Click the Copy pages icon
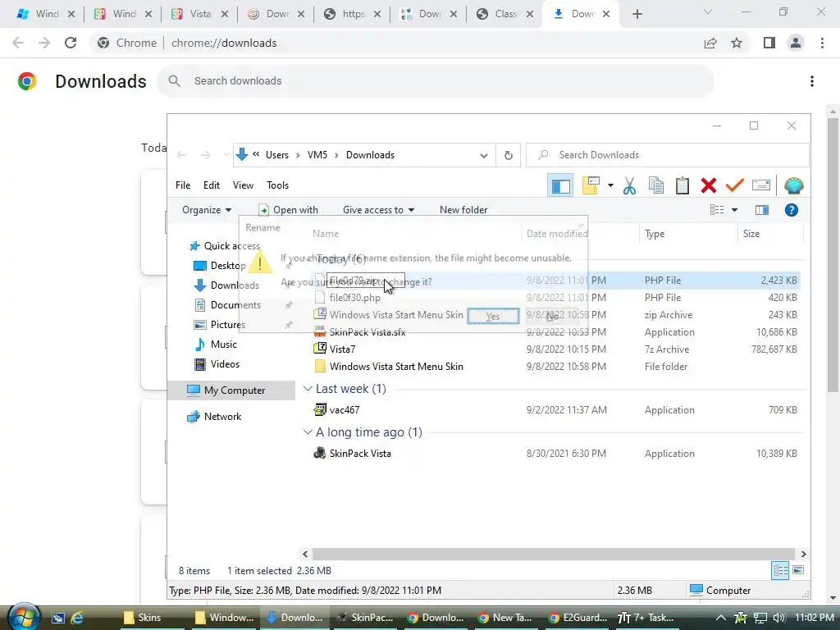Screen dimensions: 840x630 (x=656, y=185)
